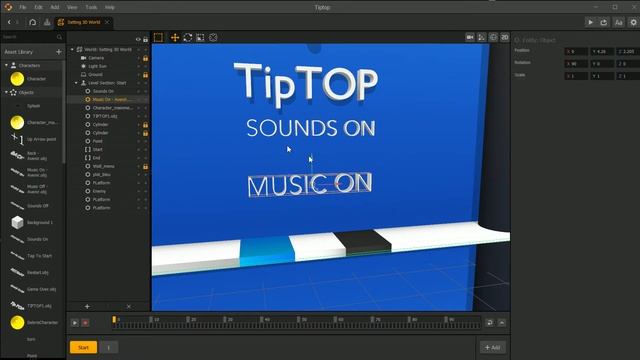640x360 pixels.
Task: Add an entity with hierarchy bottom plus
Action: tap(87, 306)
